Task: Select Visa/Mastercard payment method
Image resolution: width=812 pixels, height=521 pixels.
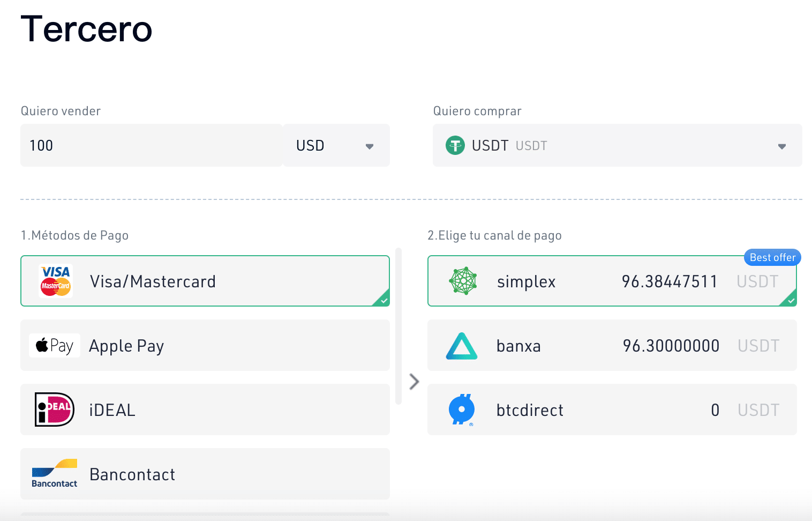Action: (x=205, y=281)
